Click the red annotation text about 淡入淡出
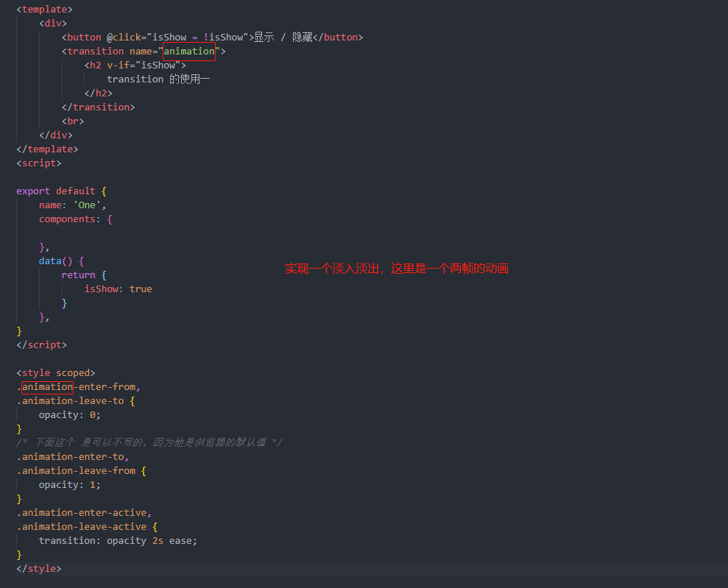 point(397,269)
